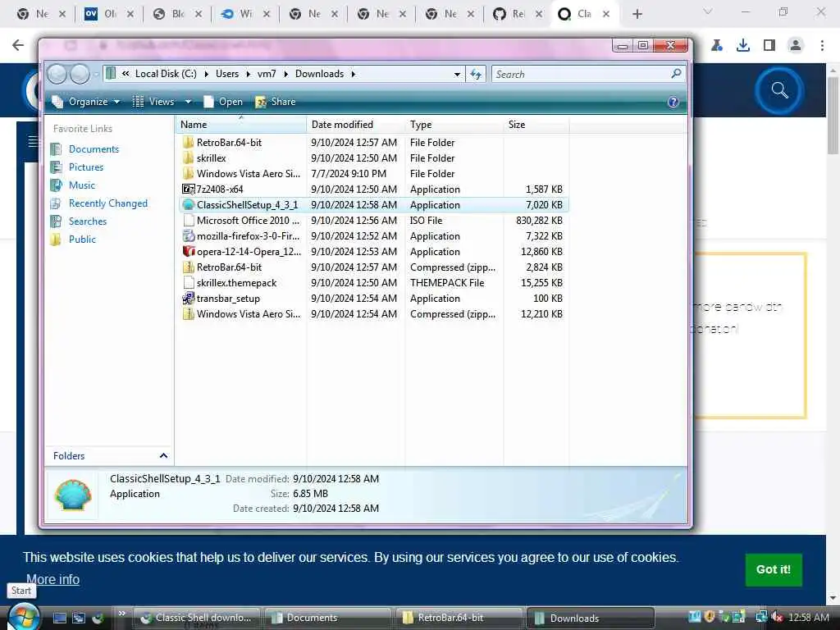Switch to Documents taskbar window
Screen dimensions: 840x630
tap(327, 618)
